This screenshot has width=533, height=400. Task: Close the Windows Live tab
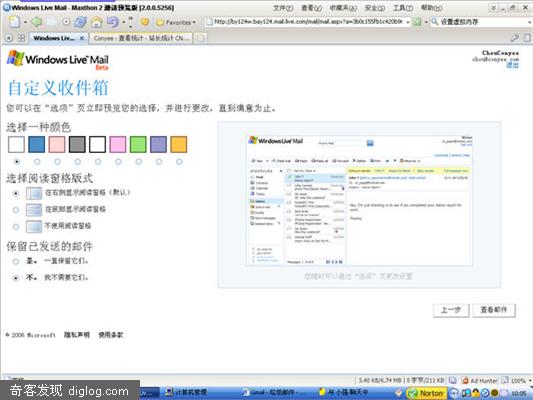coord(82,38)
